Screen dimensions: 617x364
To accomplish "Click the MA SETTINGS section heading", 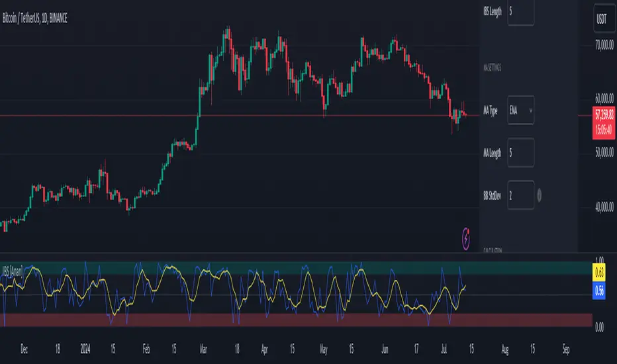I will [493, 68].
